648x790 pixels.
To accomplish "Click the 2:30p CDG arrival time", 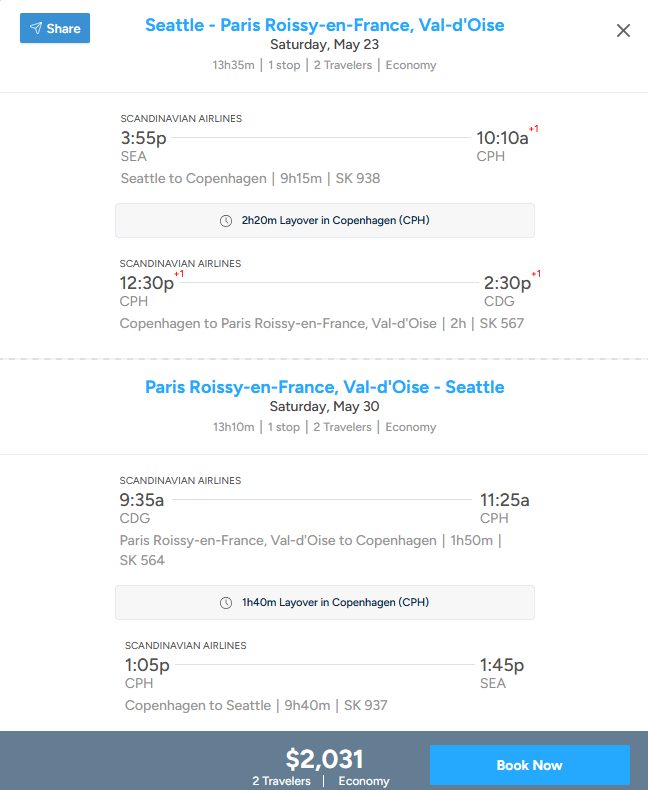I will click(507, 283).
